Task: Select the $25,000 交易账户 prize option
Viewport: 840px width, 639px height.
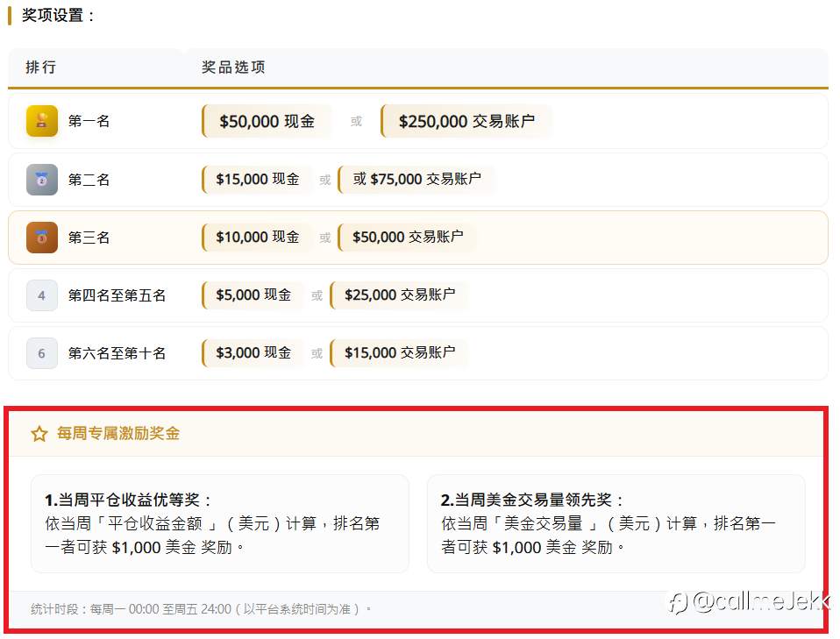Action: (x=399, y=295)
